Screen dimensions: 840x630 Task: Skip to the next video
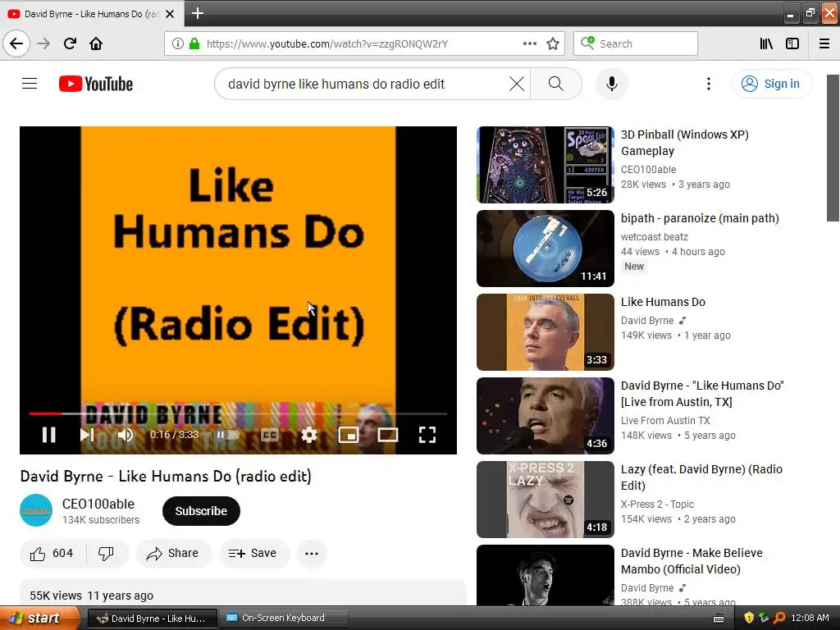tap(87, 435)
